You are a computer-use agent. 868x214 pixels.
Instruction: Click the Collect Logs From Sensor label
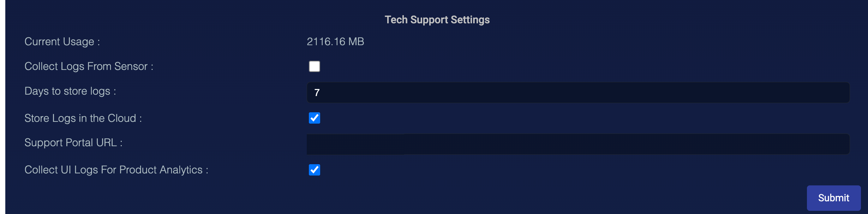[x=89, y=66]
